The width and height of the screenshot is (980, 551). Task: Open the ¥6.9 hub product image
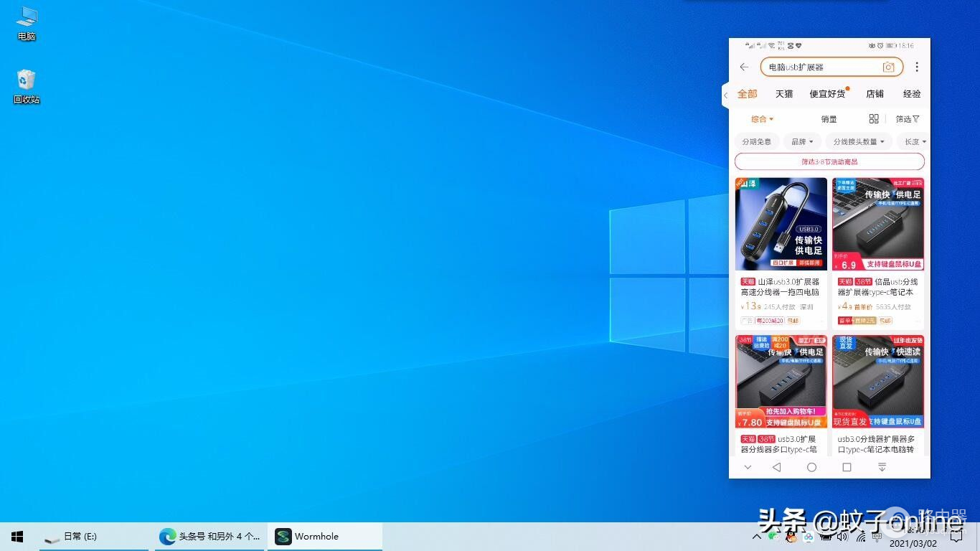(x=878, y=224)
